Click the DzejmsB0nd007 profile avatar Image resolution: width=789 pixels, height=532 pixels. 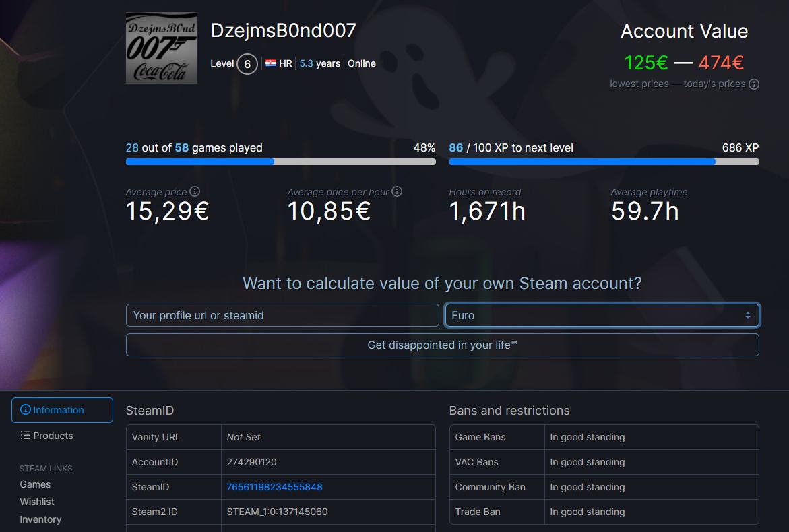point(161,47)
